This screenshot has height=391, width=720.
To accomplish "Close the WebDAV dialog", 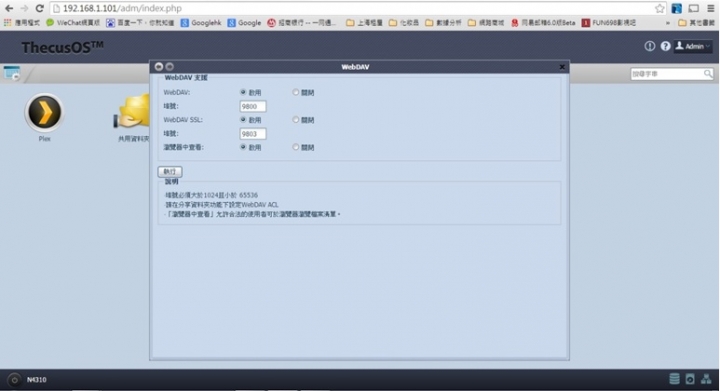I will point(562,67).
